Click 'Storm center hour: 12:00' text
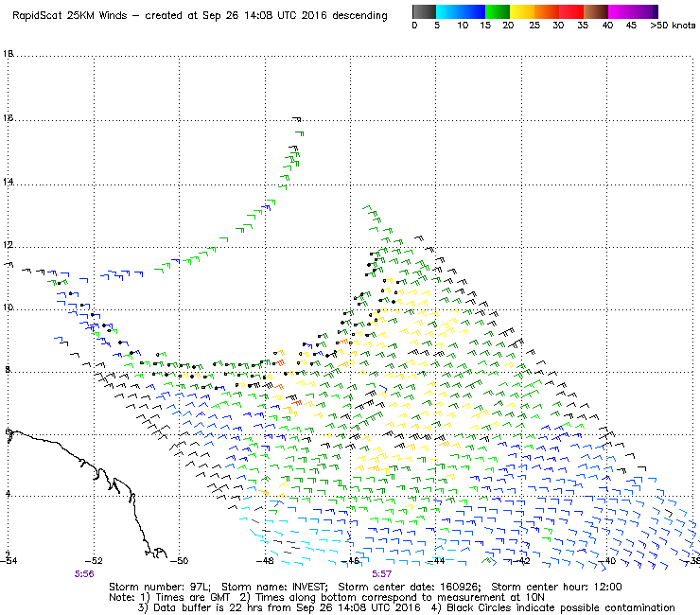This screenshot has height=615, width=700. click(556, 587)
